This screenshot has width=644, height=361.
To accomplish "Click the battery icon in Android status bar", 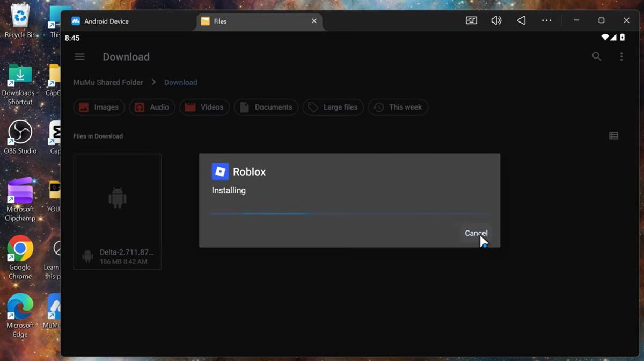I will [x=623, y=38].
